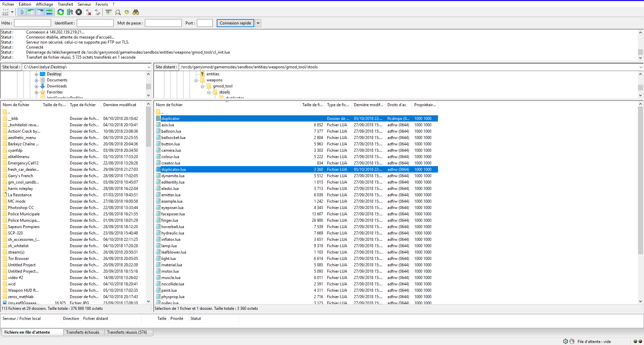Click the automatic transfer type gear icon
Screen dimensions: 644x345
(566, 341)
